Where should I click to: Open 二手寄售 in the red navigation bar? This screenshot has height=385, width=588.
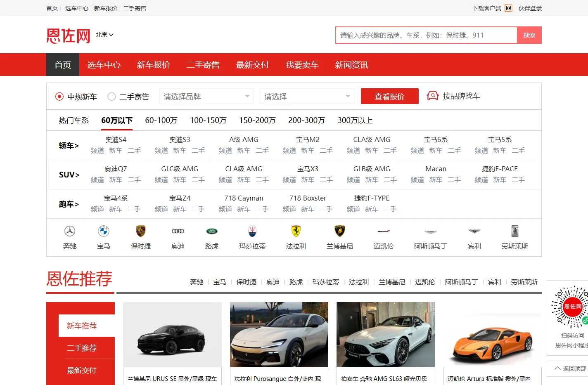coord(203,65)
